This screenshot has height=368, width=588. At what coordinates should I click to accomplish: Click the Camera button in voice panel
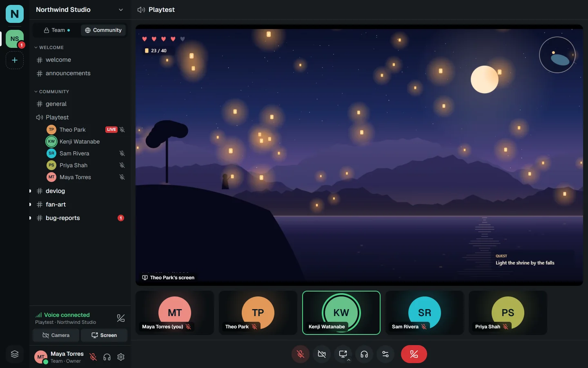point(56,335)
